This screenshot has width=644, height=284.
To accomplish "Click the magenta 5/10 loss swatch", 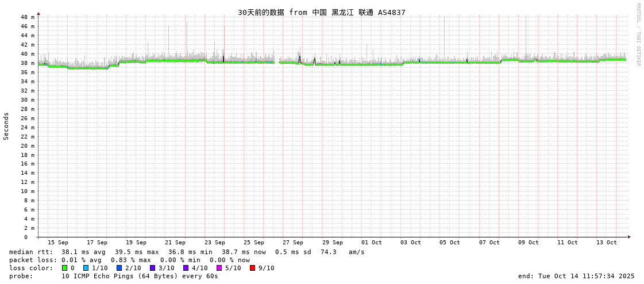I will click(219, 268).
